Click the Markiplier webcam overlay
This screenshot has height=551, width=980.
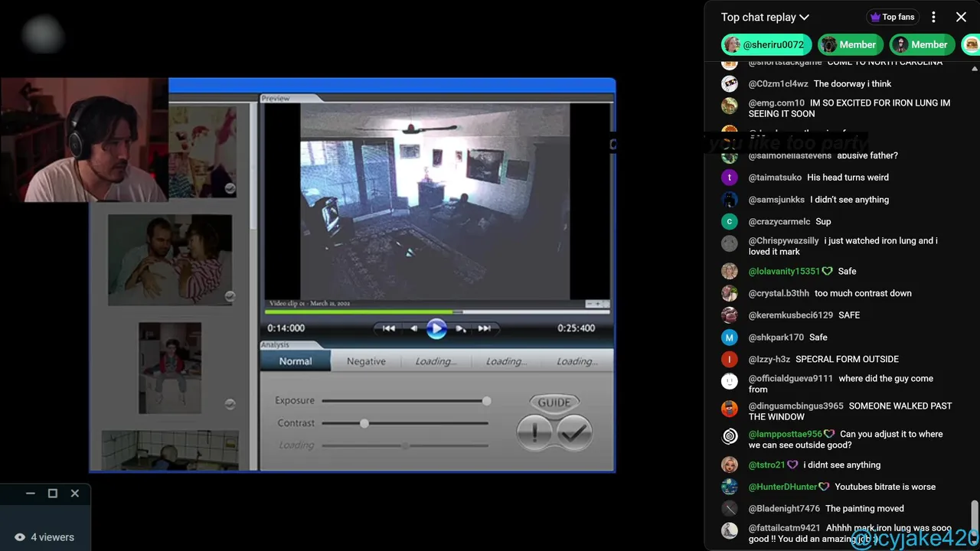pos(84,140)
